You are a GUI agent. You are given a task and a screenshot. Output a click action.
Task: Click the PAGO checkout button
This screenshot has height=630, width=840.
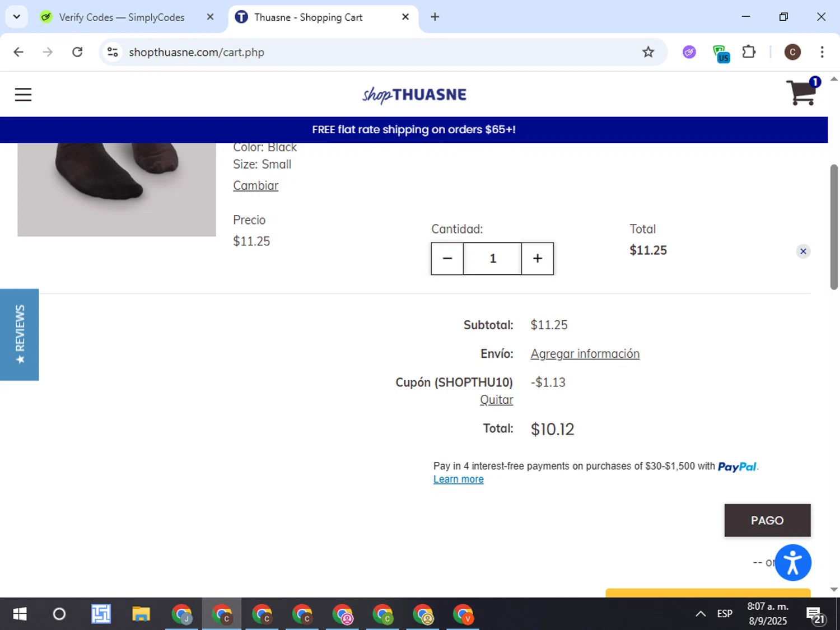pyautogui.click(x=767, y=520)
